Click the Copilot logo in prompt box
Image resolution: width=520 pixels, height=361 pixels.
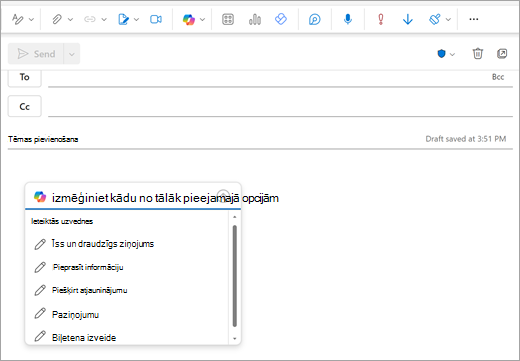(x=40, y=197)
